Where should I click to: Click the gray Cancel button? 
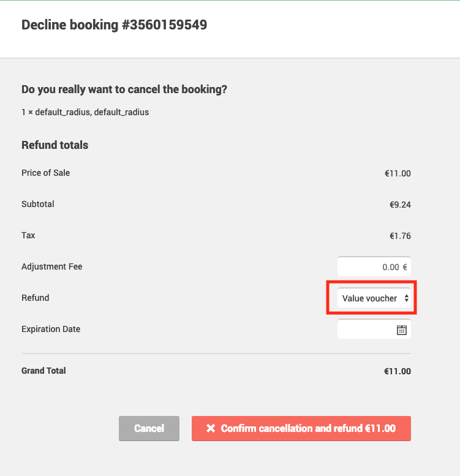tap(149, 428)
